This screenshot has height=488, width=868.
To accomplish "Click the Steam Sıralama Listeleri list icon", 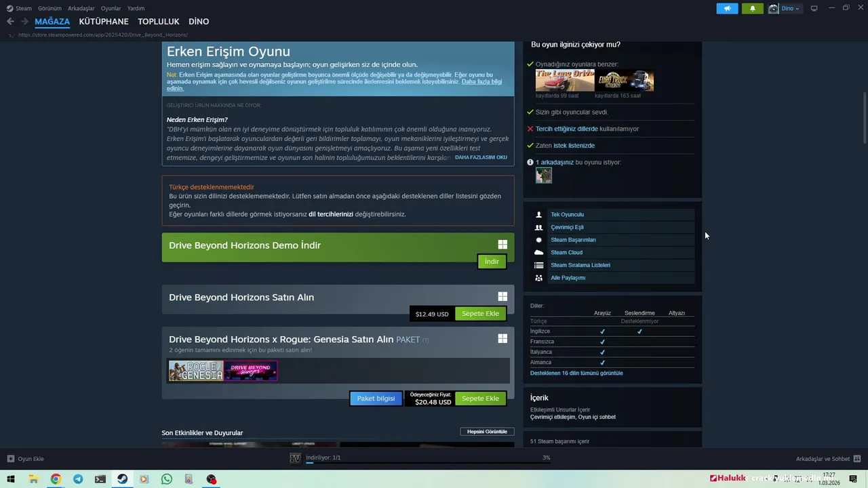I will coord(539,265).
